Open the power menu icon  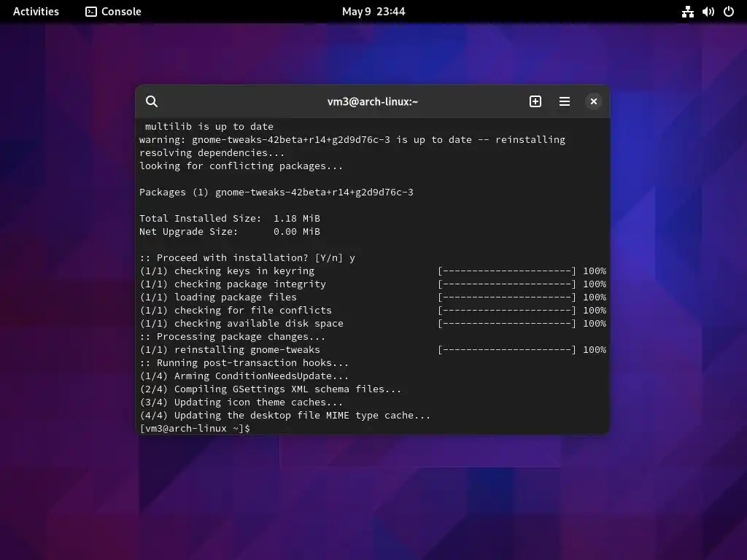729,12
